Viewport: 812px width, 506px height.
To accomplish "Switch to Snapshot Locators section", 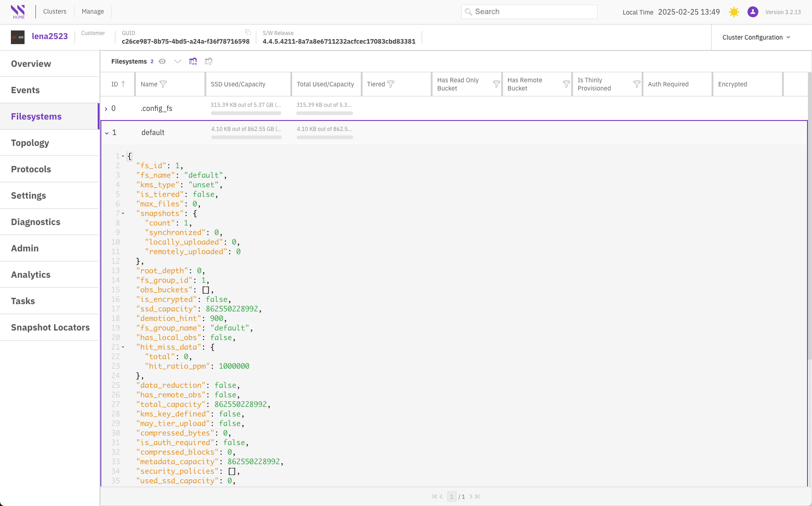I will 50,327.
